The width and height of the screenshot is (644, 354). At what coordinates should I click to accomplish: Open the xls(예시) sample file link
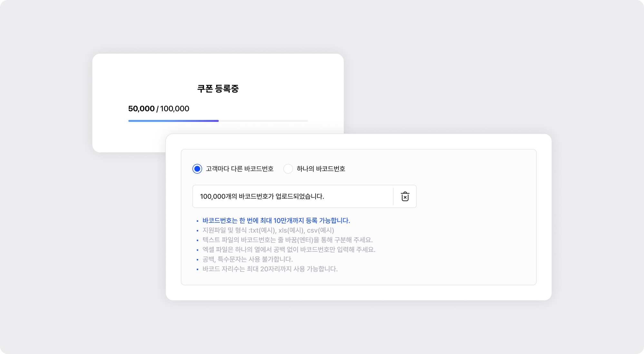coord(291,230)
